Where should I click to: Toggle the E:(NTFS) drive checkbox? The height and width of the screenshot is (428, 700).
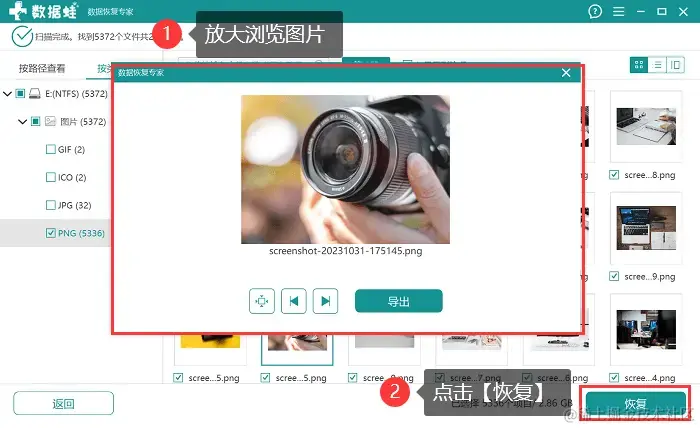click(20, 93)
